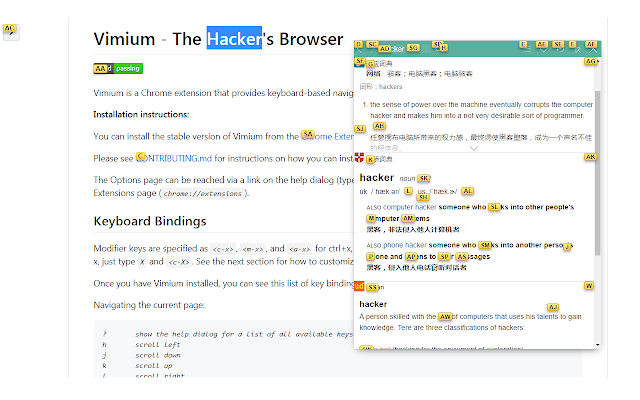Click the highlighted word Hacker in the title
Screen dimensions: 640x400
(234, 39)
